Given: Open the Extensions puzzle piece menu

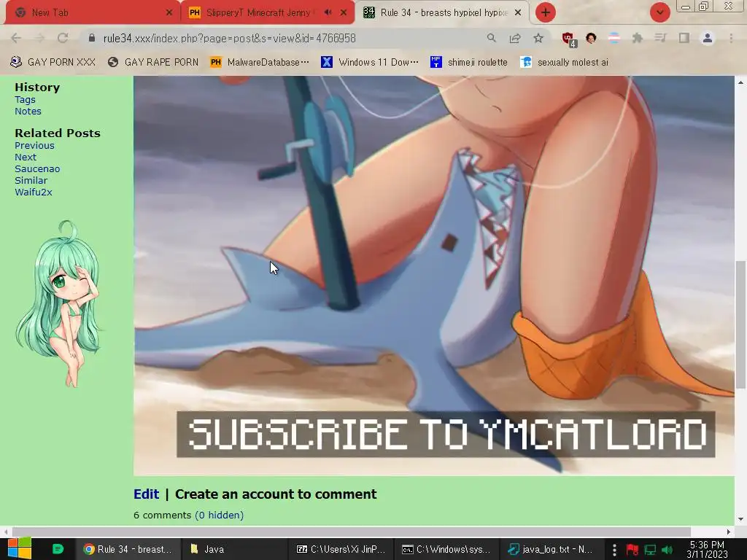Looking at the screenshot, I should [637, 38].
